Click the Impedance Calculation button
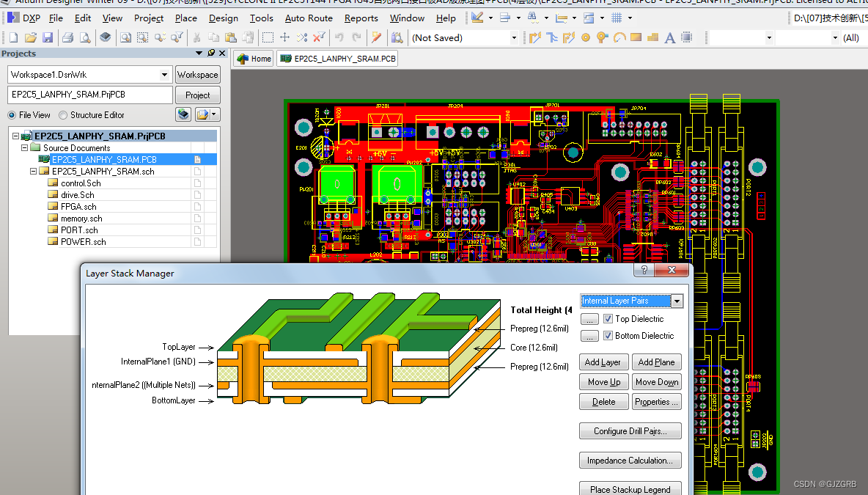 coord(630,460)
